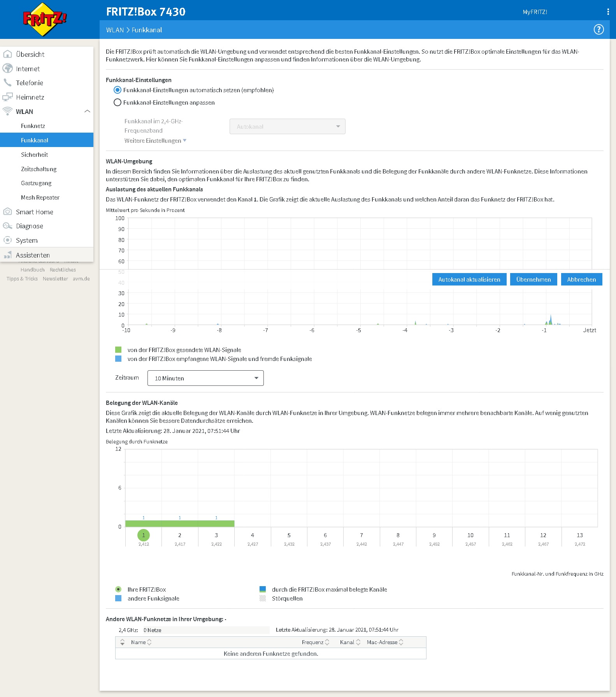This screenshot has height=697, width=616.
Task: Open Internet menu item
Action: pos(28,68)
